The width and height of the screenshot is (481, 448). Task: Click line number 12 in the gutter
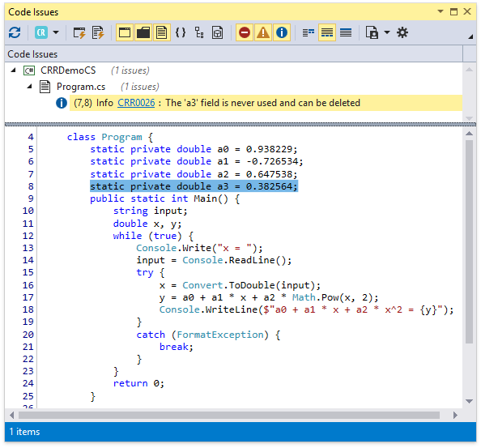pyautogui.click(x=28, y=236)
